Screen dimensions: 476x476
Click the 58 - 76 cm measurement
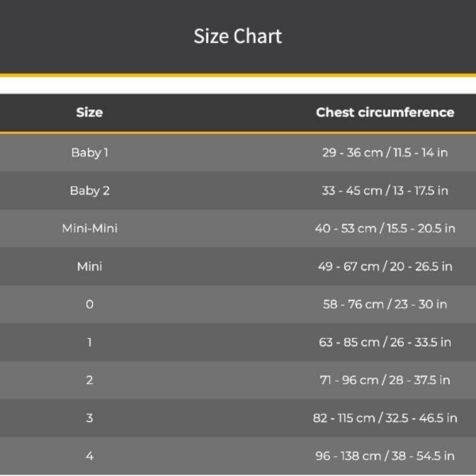coord(385,305)
